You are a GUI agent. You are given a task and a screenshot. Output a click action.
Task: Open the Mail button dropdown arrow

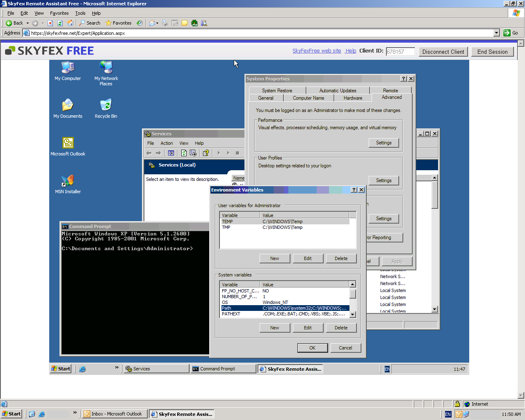[157, 23]
